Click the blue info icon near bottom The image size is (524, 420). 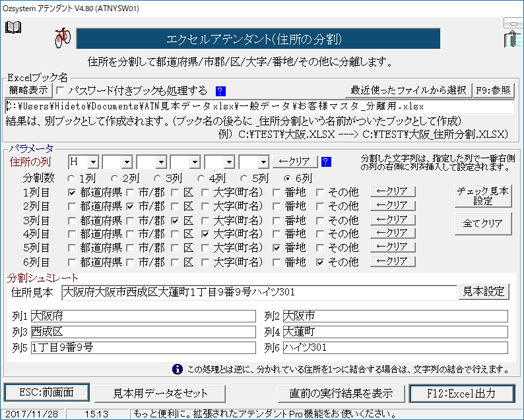(x=178, y=369)
